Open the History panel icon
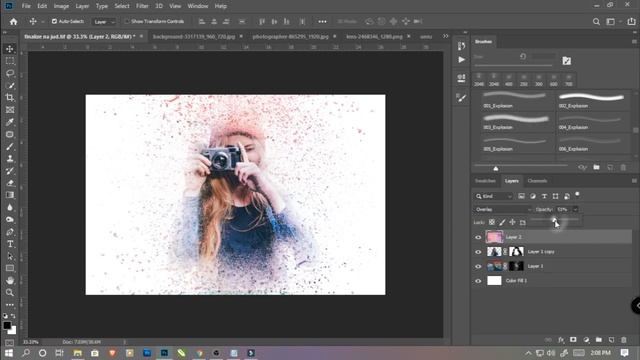 [462, 46]
